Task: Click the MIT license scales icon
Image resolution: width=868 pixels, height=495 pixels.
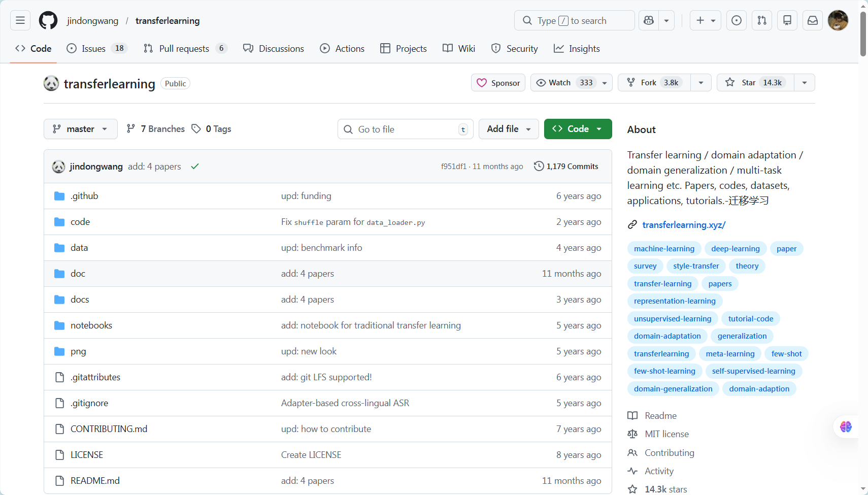Action: coord(632,434)
